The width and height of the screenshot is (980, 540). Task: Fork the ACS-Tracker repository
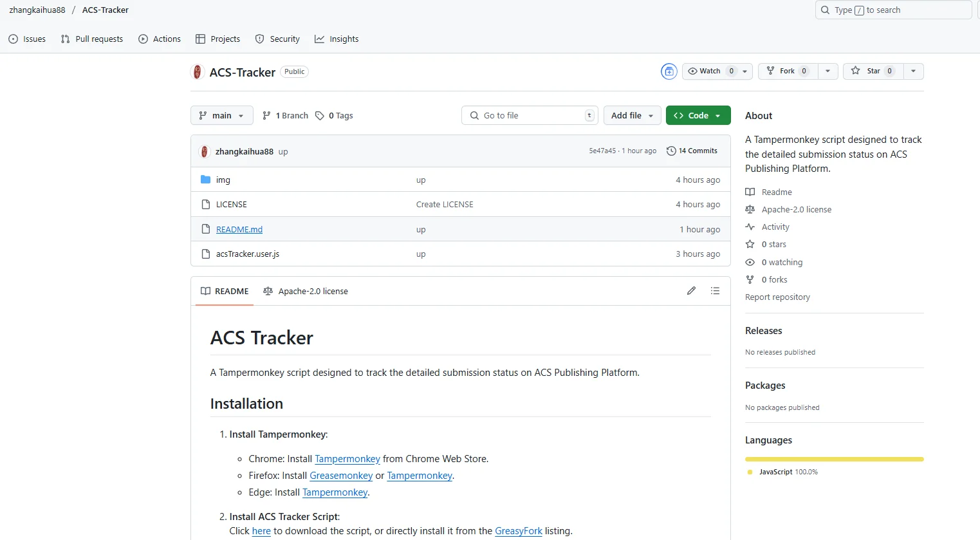tap(788, 71)
